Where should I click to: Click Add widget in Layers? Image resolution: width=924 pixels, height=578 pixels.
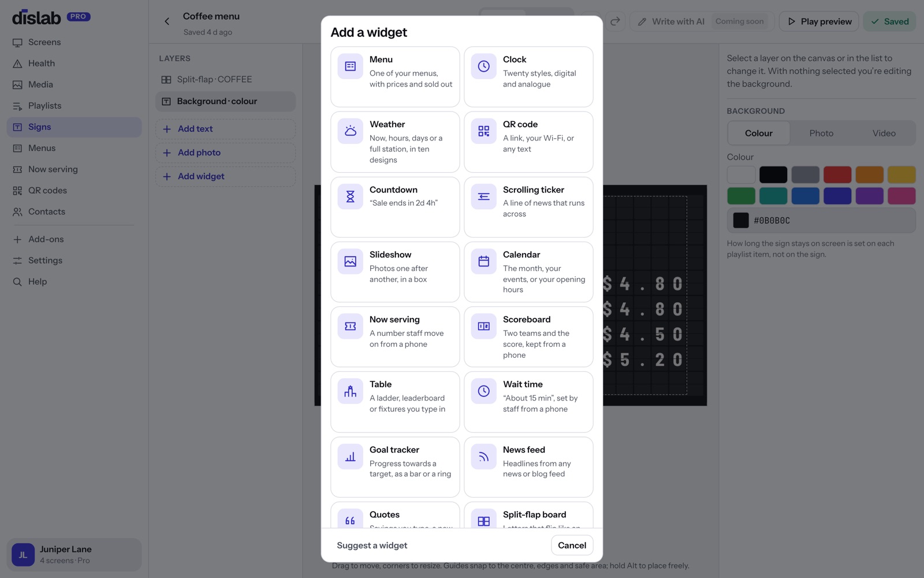pos(225,176)
